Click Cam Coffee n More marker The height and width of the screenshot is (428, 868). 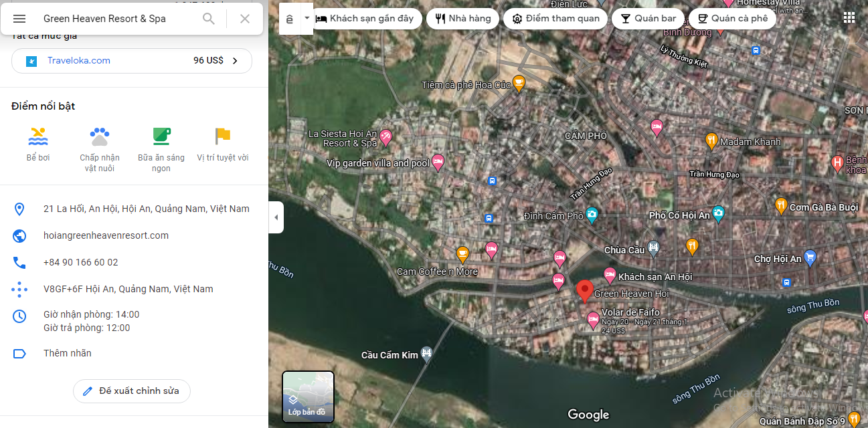click(462, 254)
